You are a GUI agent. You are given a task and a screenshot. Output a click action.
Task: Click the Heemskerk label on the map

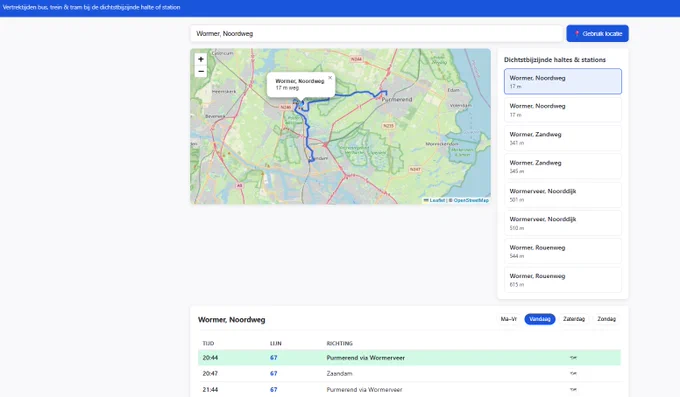(x=224, y=92)
